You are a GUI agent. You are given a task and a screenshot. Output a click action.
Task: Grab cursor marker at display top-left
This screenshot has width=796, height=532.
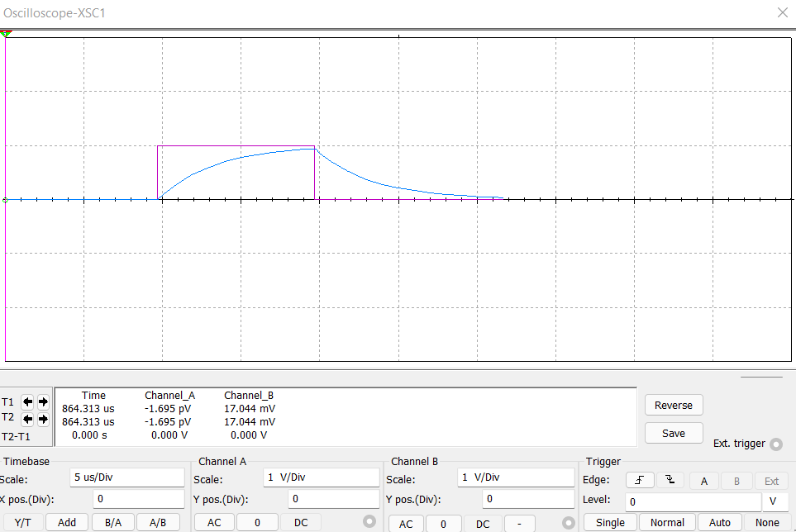click(6, 34)
